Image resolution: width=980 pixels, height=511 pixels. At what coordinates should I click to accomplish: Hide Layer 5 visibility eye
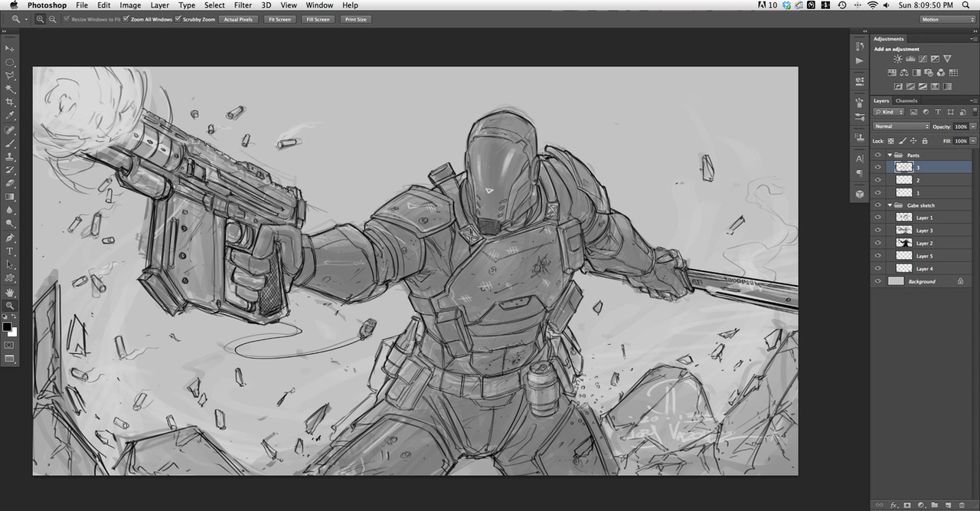coord(877,256)
